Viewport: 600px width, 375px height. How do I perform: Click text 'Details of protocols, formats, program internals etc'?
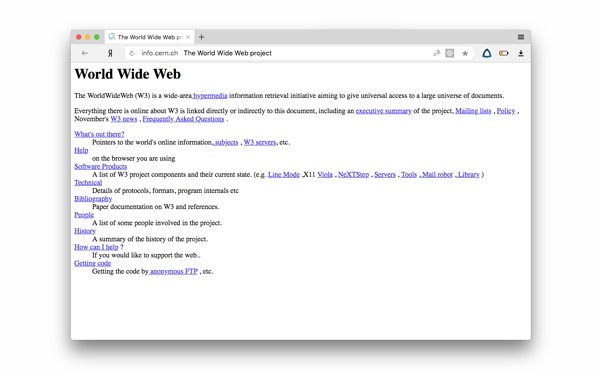[x=165, y=191]
